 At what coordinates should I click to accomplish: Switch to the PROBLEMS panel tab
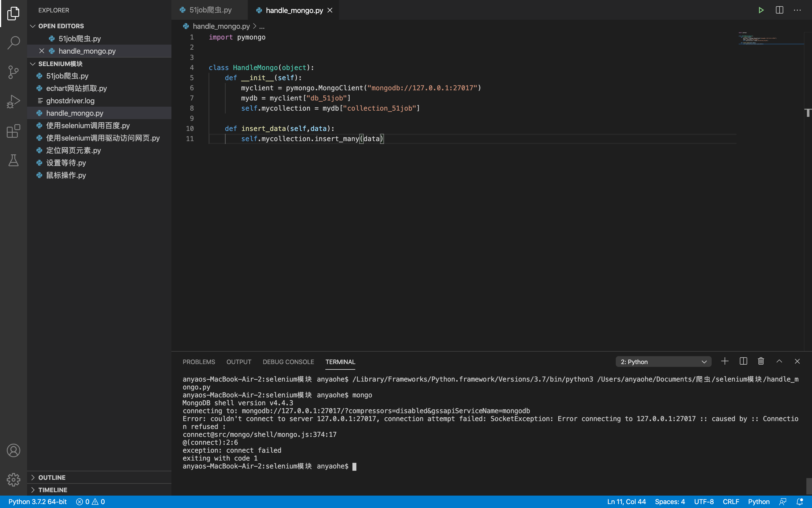click(x=199, y=362)
